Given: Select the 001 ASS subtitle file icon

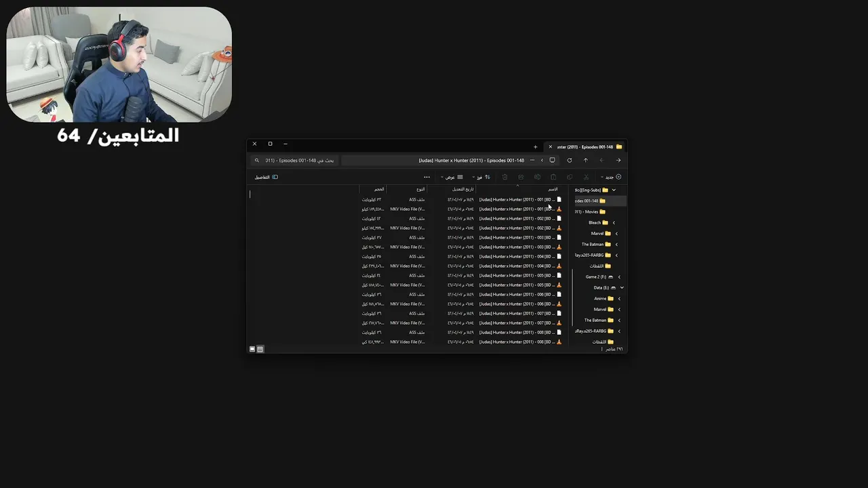Looking at the screenshot, I should [x=559, y=200].
